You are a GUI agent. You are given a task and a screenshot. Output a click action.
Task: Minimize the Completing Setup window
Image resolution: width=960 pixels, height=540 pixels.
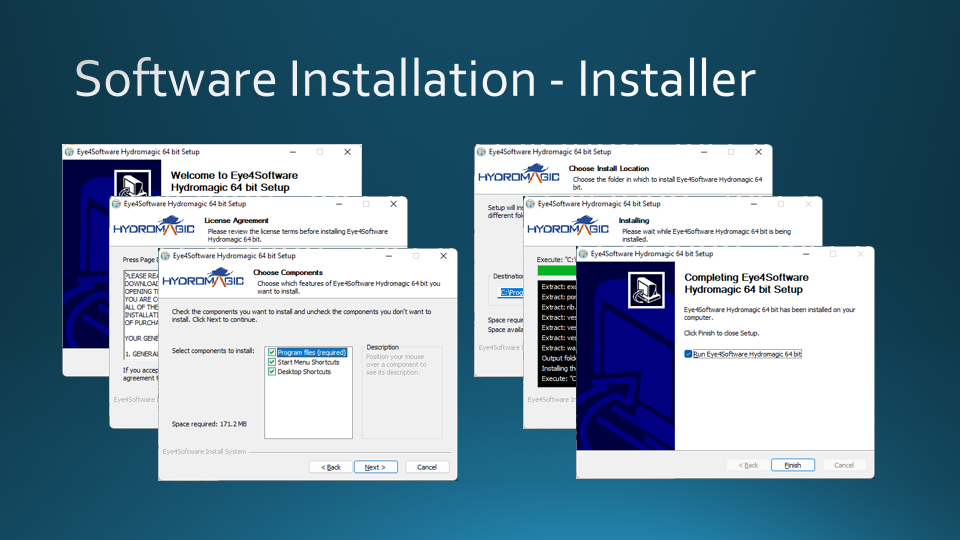coord(806,253)
